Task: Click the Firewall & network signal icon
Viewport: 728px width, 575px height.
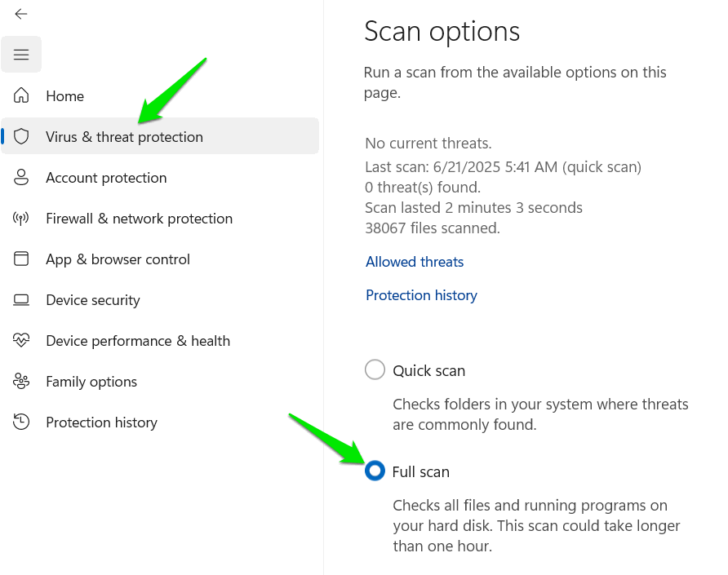Action: click(x=21, y=219)
